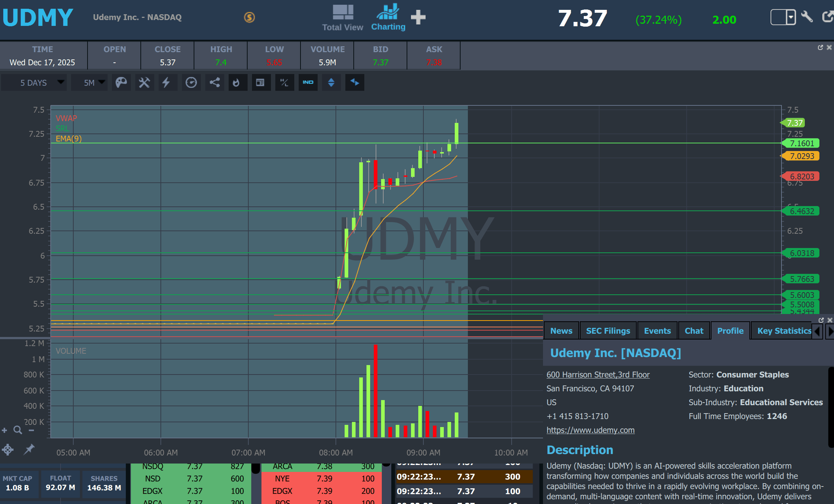Open the Total View layout icon
Screen dimensions: 834x504
[x=342, y=17]
